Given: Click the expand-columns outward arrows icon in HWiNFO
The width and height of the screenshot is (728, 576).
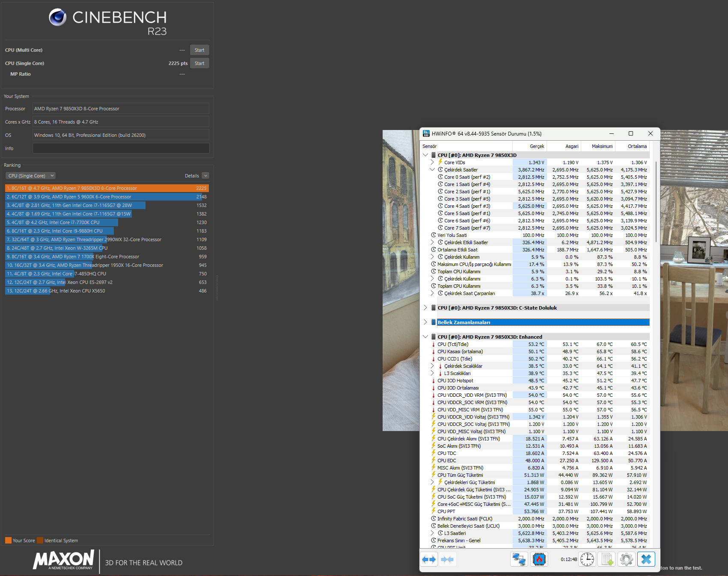Looking at the screenshot, I should [x=429, y=559].
